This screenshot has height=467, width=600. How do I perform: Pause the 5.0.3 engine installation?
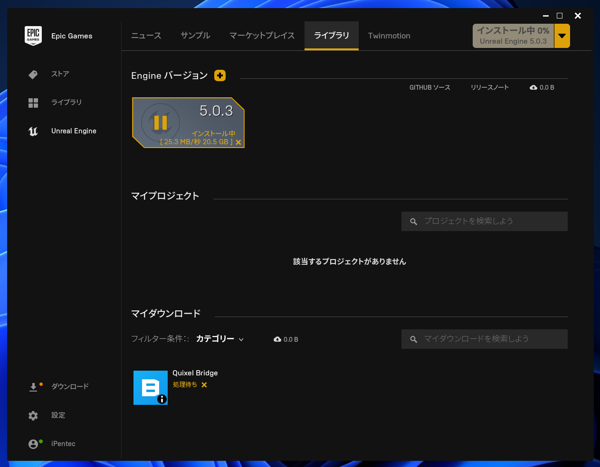click(160, 122)
